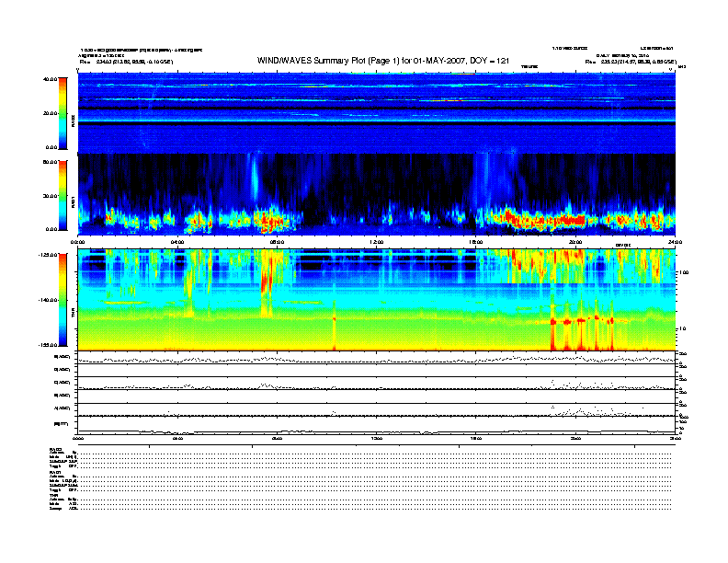Select the -125.00 label on TNR scale

(x=48, y=255)
